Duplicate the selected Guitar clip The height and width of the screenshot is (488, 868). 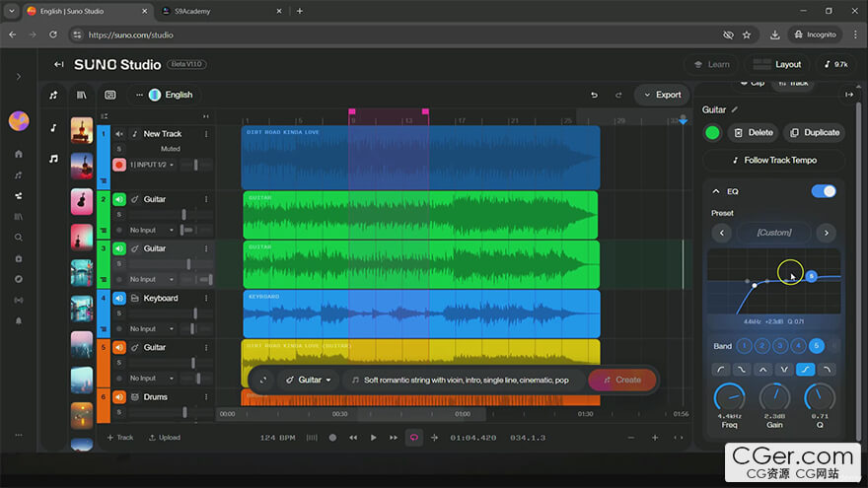pos(815,133)
